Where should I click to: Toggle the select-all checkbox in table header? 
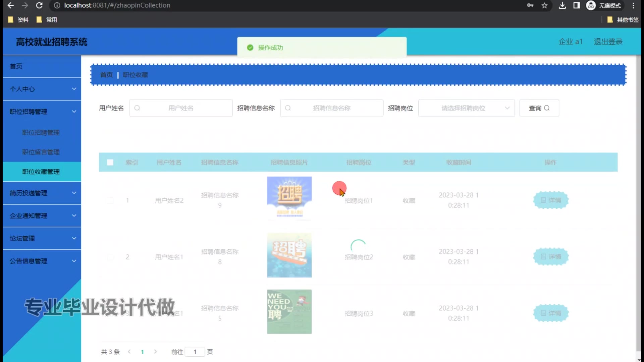pos(110,162)
